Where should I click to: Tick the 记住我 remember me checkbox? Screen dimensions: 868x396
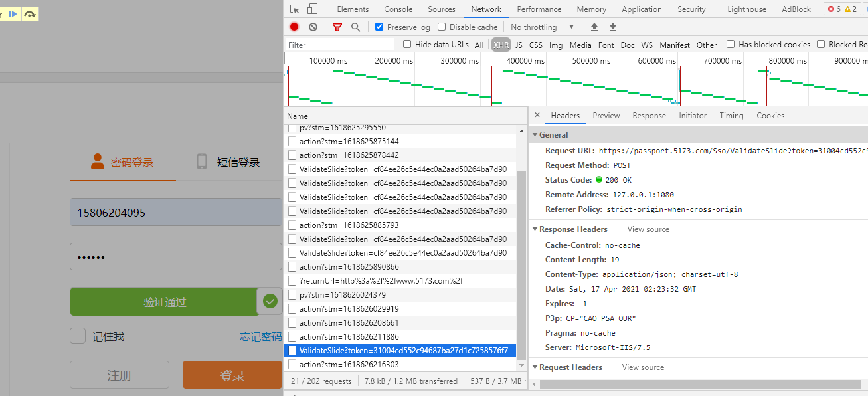pyautogui.click(x=78, y=336)
